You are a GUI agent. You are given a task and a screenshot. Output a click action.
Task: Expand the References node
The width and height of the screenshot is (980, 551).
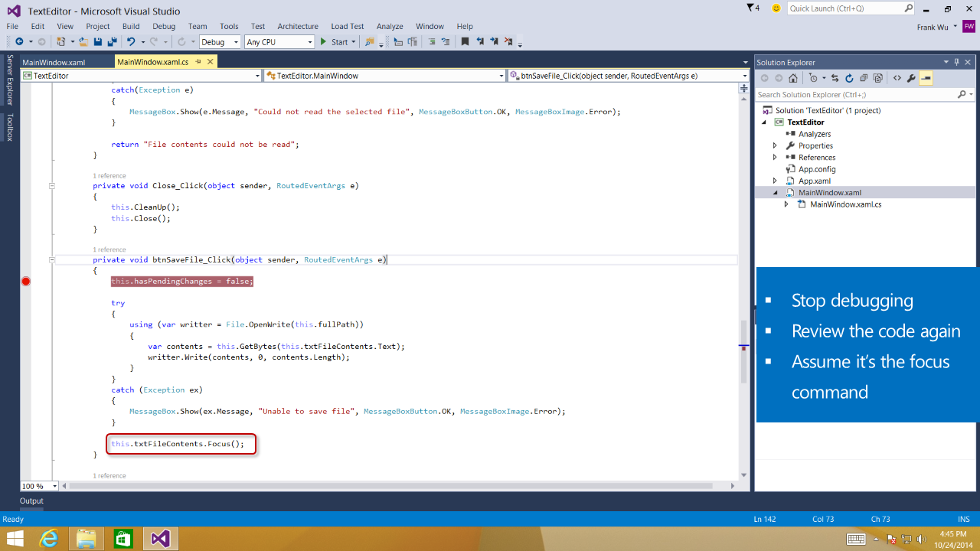pyautogui.click(x=775, y=158)
